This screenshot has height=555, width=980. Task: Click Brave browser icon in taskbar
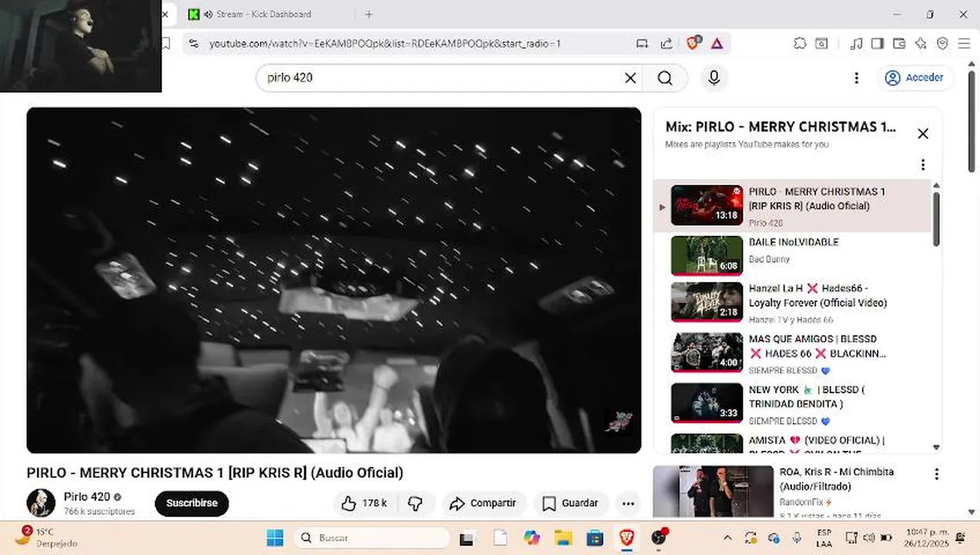click(627, 538)
